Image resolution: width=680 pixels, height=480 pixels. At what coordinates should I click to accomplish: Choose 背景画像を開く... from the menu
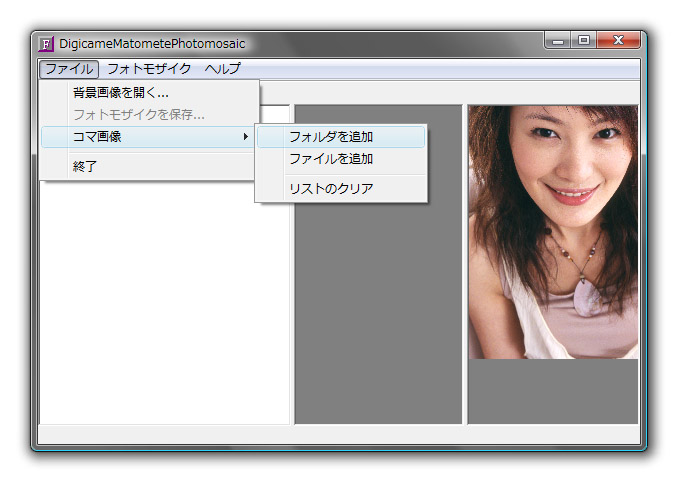(148, 93)
